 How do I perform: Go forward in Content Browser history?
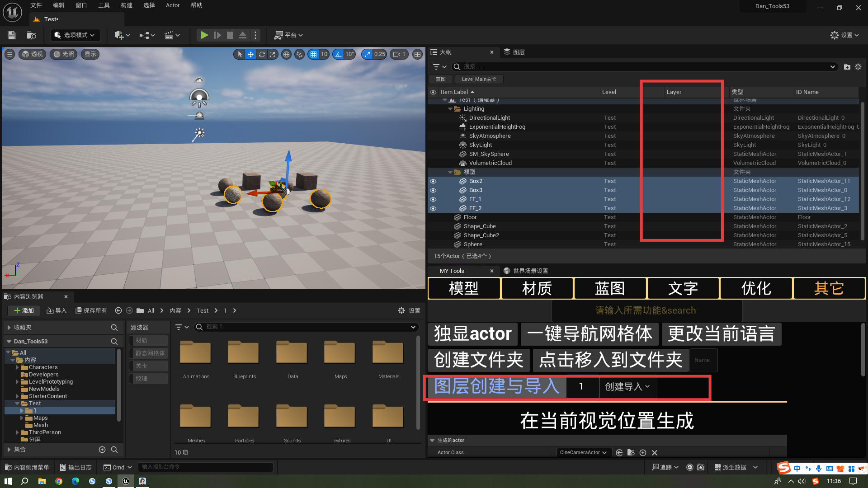point(129,310)
